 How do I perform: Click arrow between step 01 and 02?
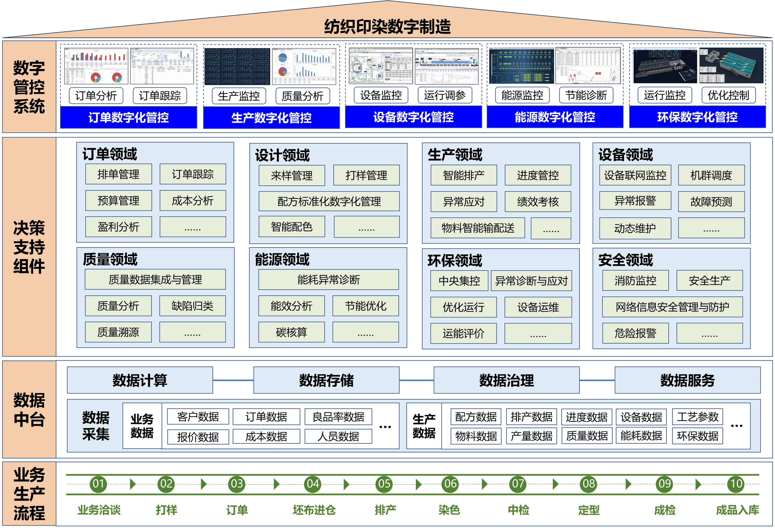(x=133, y=484)
